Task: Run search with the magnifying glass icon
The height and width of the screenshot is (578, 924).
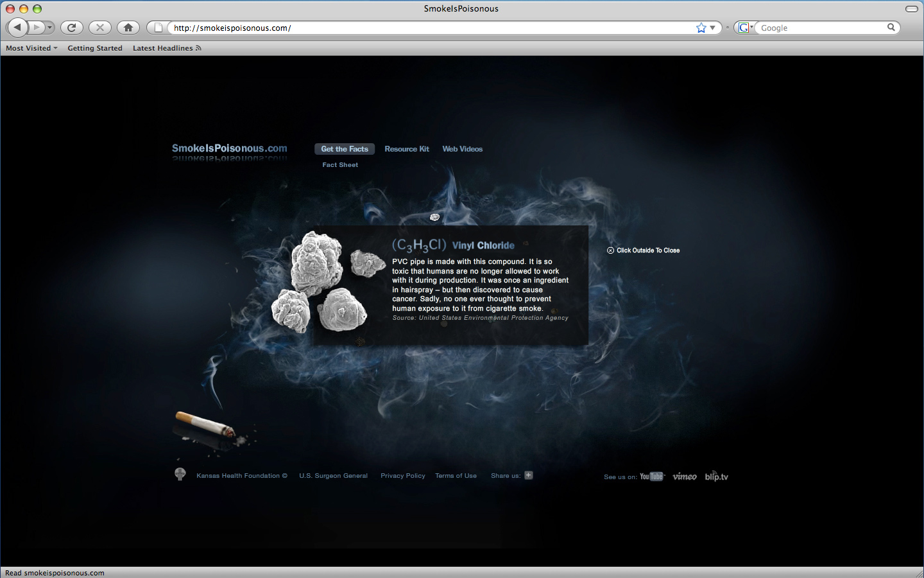Action: (891, 28)
